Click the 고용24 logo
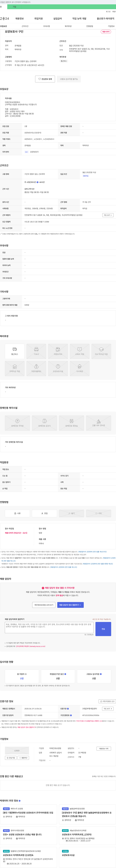 coord(4,19)
